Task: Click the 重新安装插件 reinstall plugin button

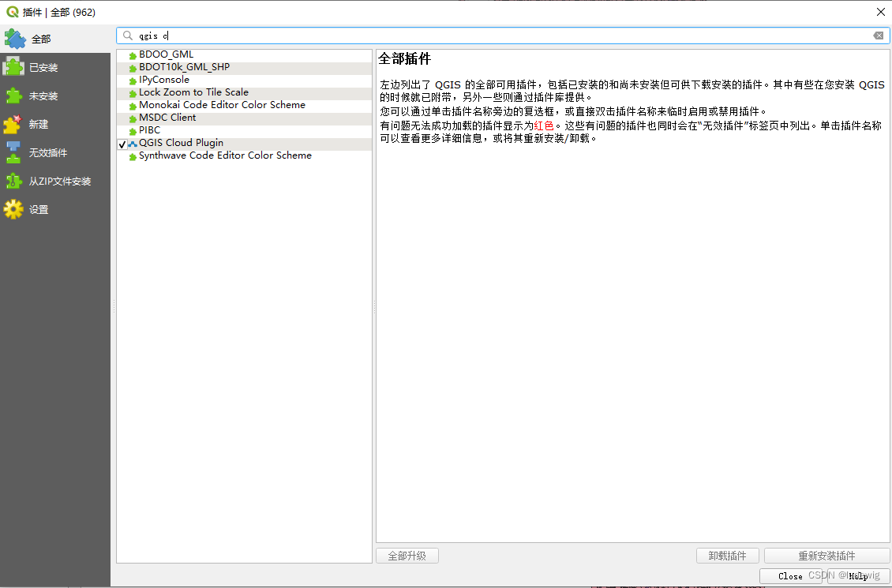Action: pyautogui.click(x=826, y=556)
